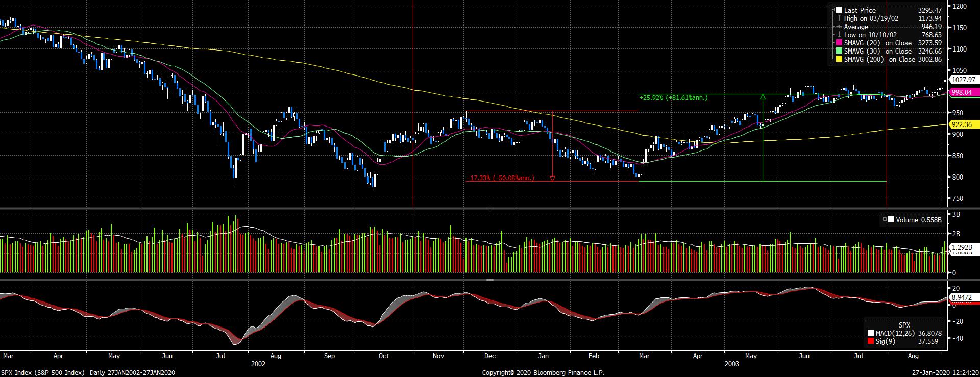Screen dimensions: 980x377
Task: Select the +25.92% (+81.61%ann.) annotation label
Action: coord(673,97)
